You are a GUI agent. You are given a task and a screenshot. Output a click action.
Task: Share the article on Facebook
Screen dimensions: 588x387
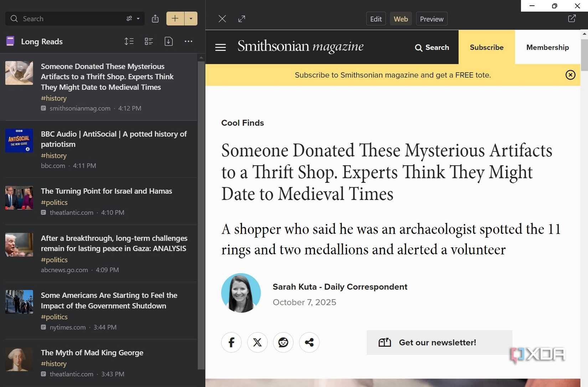click(x=231, y=342)
